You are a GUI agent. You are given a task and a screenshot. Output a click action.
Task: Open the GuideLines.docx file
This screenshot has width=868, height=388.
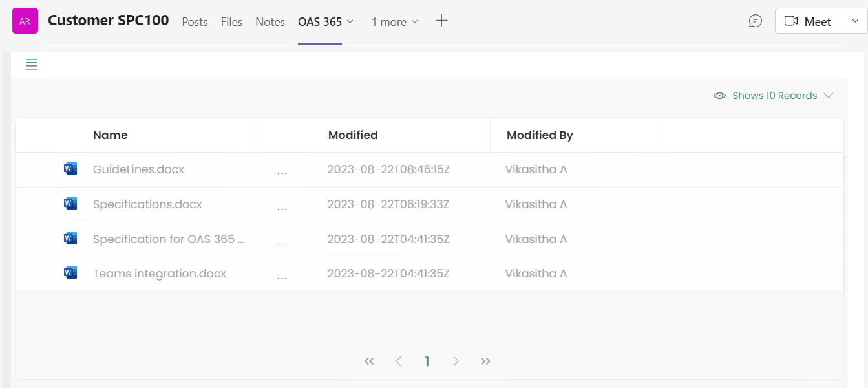click(138, 169)
